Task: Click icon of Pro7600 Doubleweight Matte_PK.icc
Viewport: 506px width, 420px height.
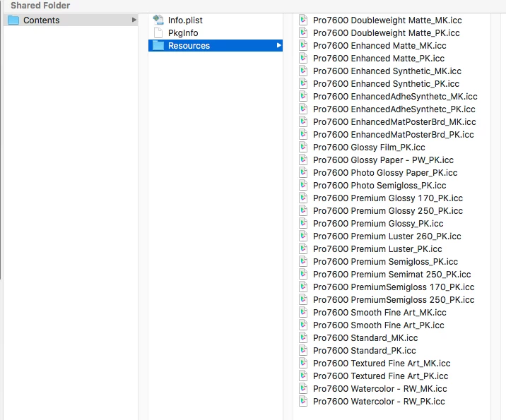Action: click(303, 33)
